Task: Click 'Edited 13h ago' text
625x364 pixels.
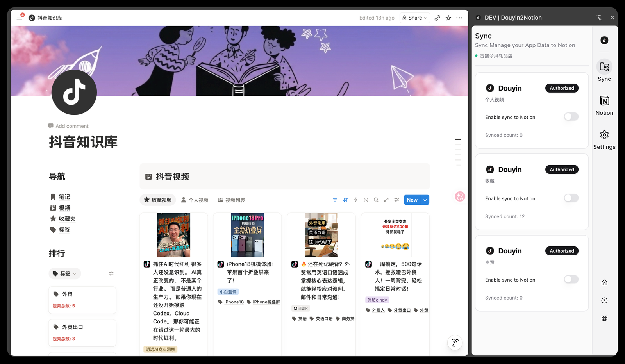Action: click(x=377, y=18)
